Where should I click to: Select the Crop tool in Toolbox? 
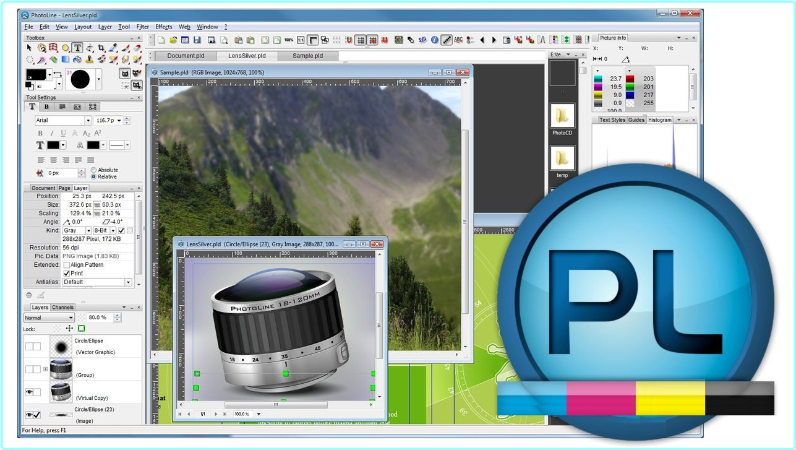click(x=101, y=48)
